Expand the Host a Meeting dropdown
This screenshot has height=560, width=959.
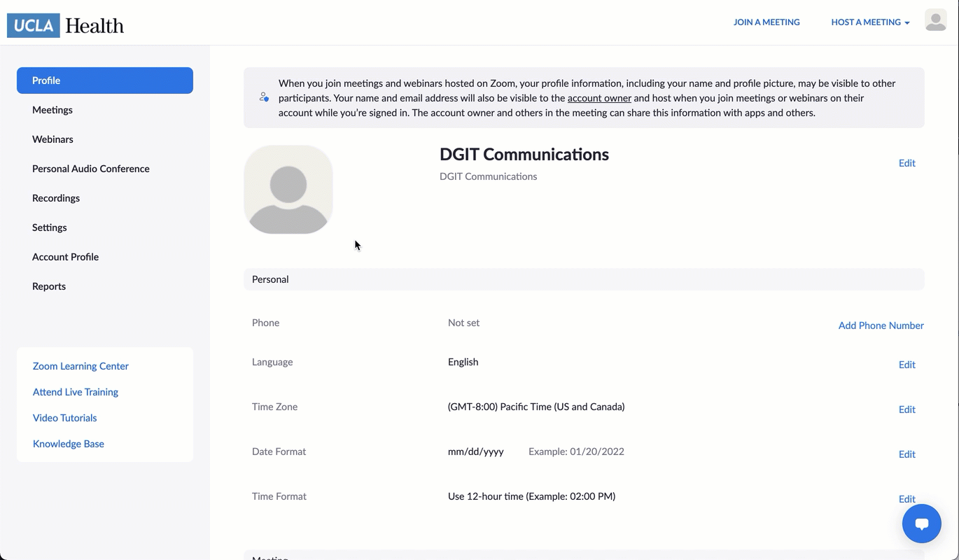[x=870, y=22]
